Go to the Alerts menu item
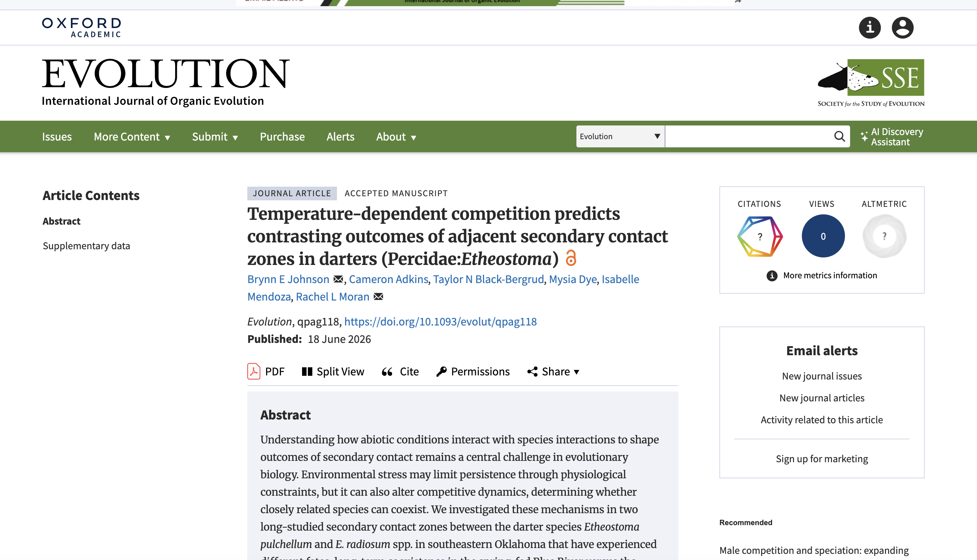977x560 pixels. coord(340,137)
